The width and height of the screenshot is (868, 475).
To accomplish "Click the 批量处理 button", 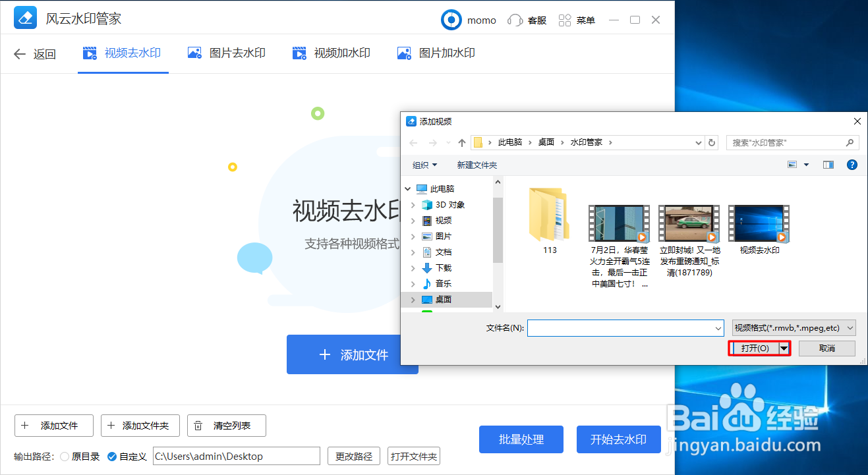I will [x=521, y=439].
